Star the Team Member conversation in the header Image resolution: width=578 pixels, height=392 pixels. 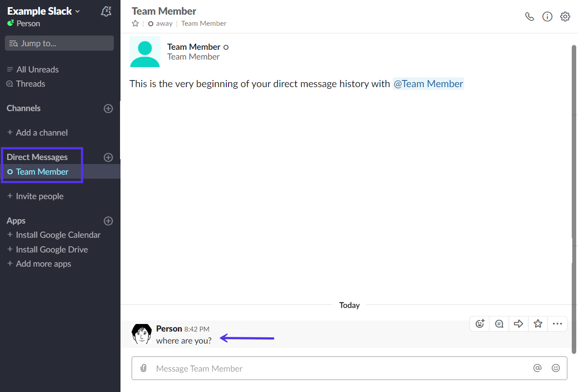pos(135,23)
